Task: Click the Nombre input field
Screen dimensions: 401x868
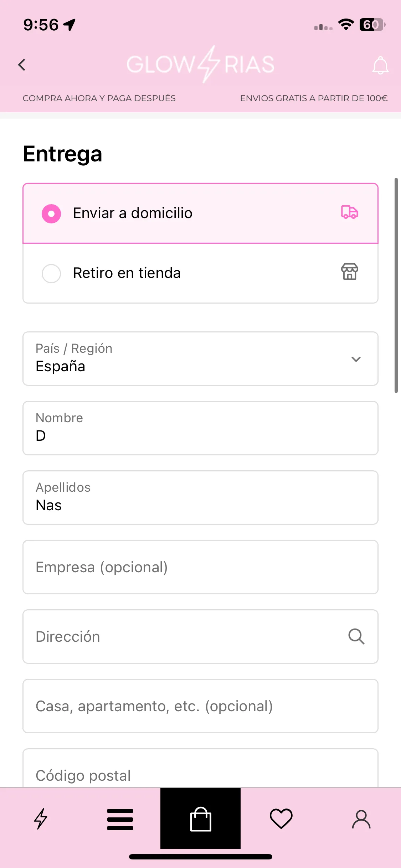Action: click(x=200, y=428)
